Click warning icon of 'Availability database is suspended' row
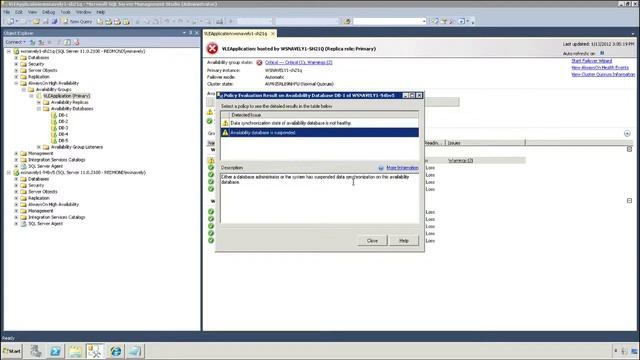Screen dimensions: 640x360 [x=225, y=132]
